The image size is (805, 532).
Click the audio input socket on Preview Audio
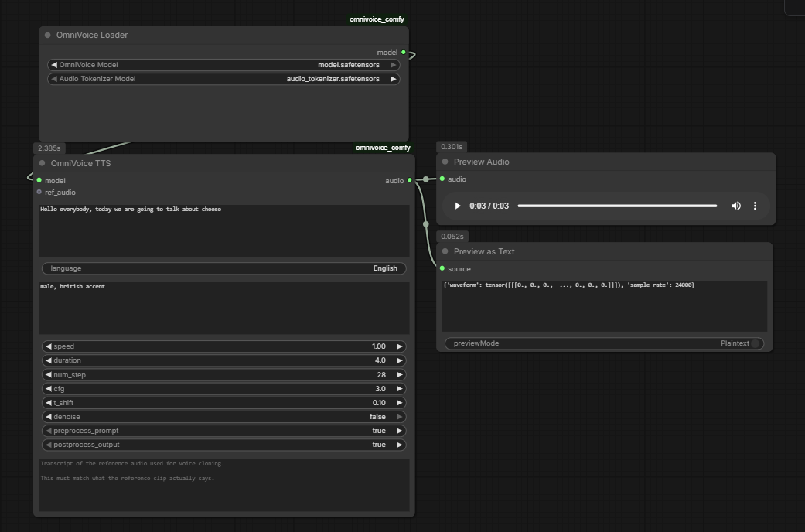[x=442, y=179]
